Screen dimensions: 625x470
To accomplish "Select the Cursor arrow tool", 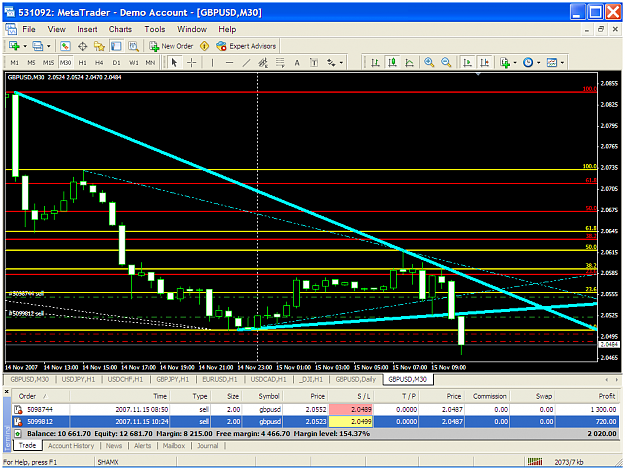I will pyautogui.click(x=174, y=63).
